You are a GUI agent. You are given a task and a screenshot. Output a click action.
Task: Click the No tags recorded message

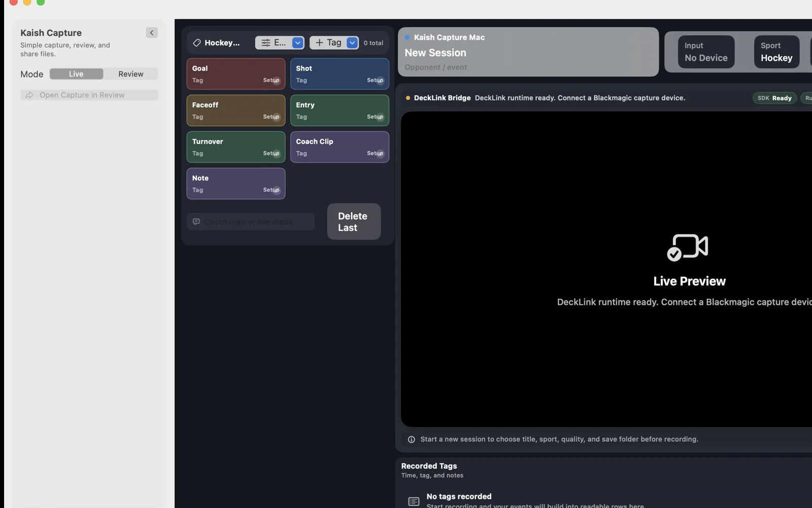tap(459, 496)
